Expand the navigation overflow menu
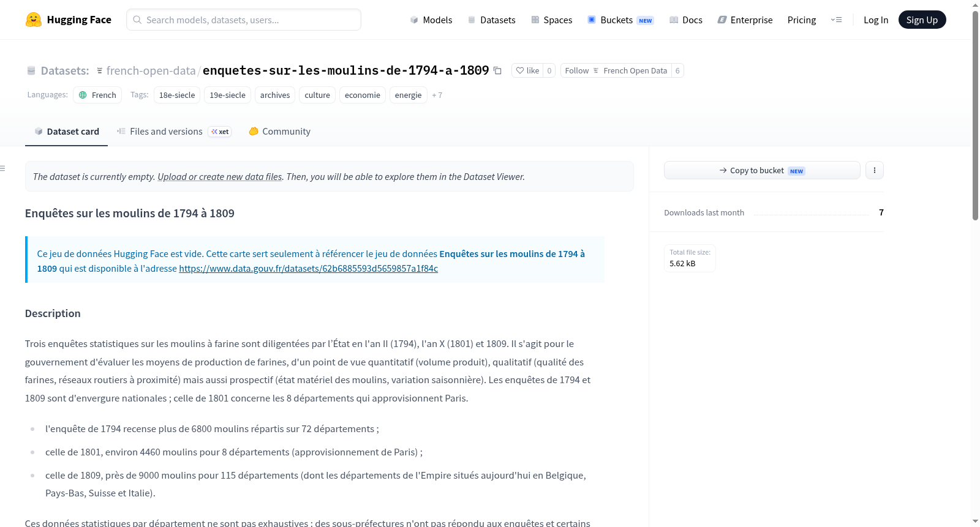The height and width of the screenshot is (527, 980). point(836,20)
